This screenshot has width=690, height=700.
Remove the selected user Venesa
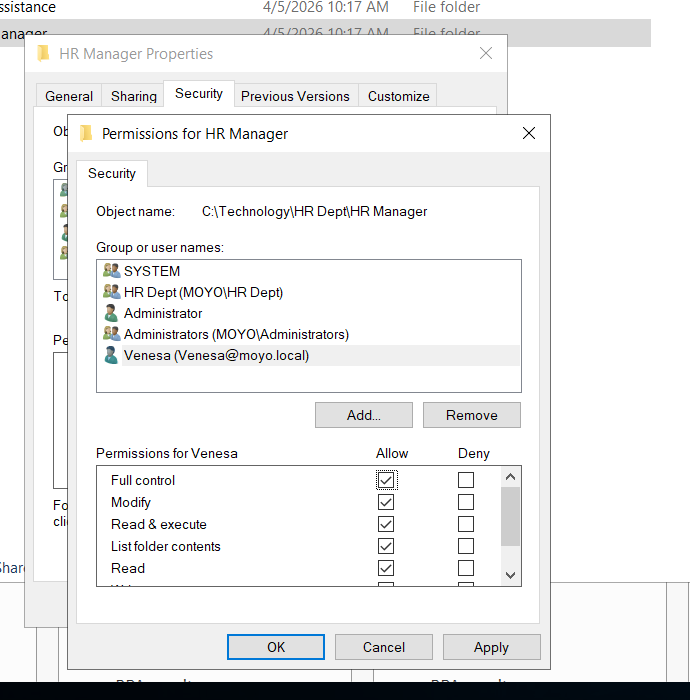click(471, 415)
